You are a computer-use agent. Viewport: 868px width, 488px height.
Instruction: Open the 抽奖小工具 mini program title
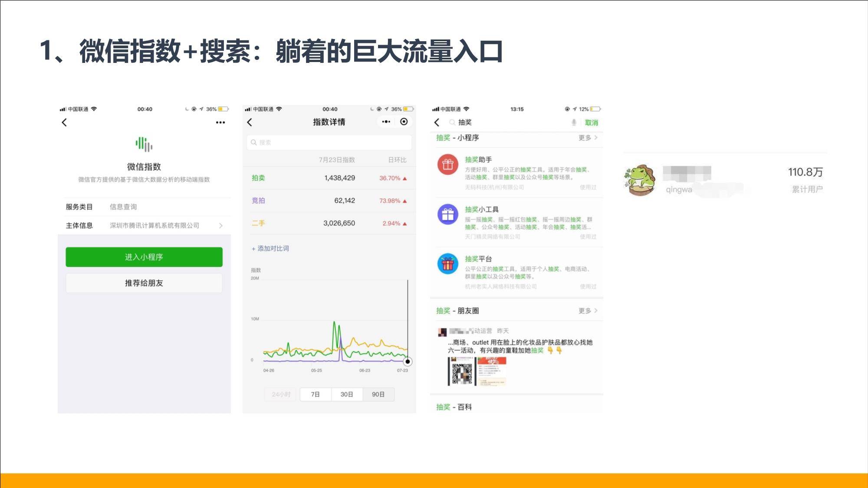pos(482,209)
